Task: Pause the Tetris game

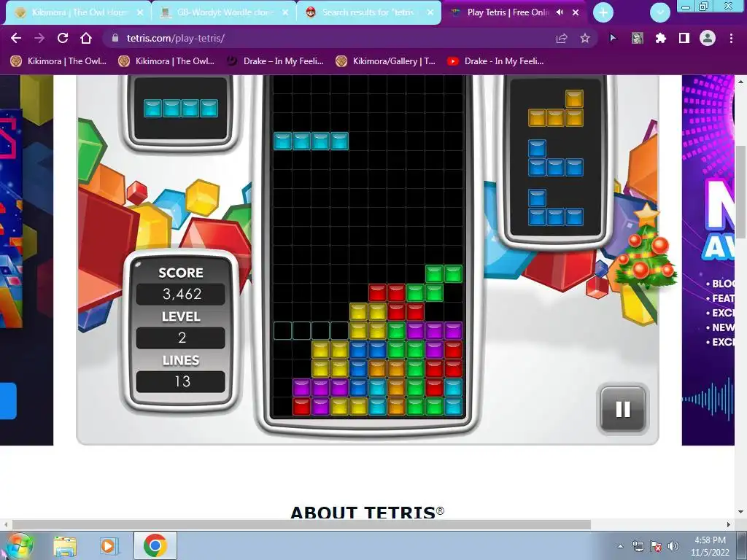Action: (623, 409)
